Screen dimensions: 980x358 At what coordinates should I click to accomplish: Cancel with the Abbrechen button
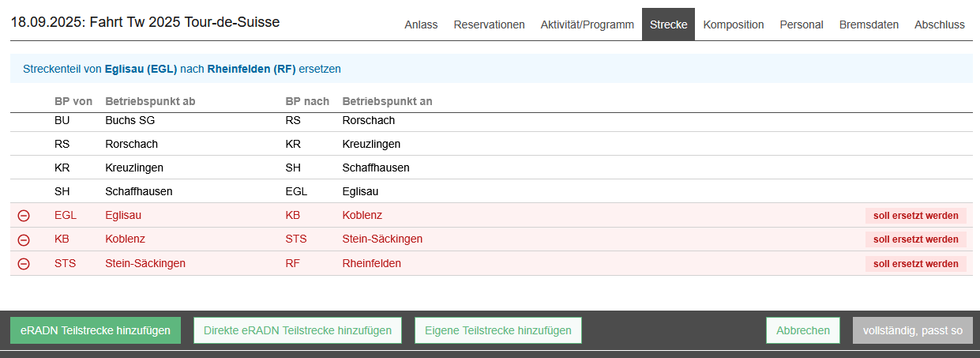point(802,330)
